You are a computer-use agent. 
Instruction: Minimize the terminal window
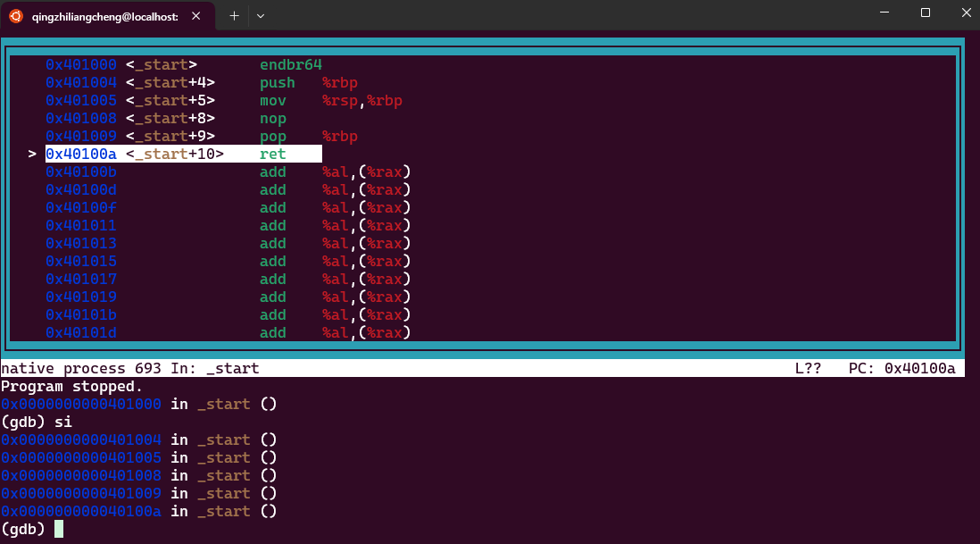(884, 13)
